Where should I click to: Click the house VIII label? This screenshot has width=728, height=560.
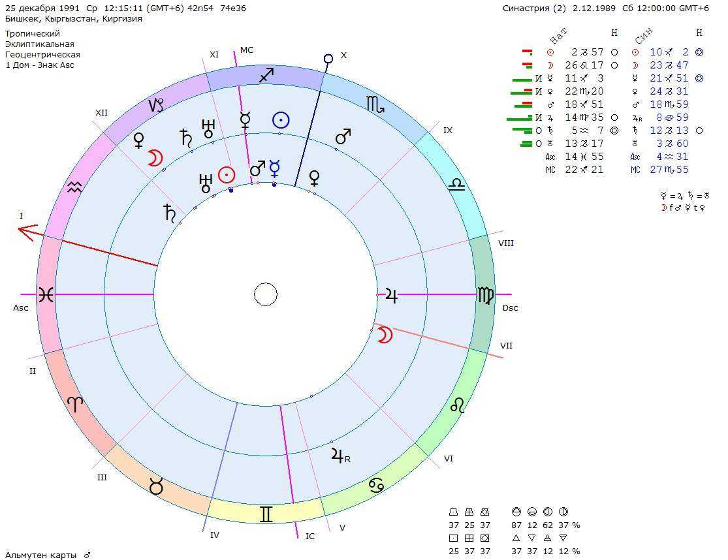tap(505, 243)
